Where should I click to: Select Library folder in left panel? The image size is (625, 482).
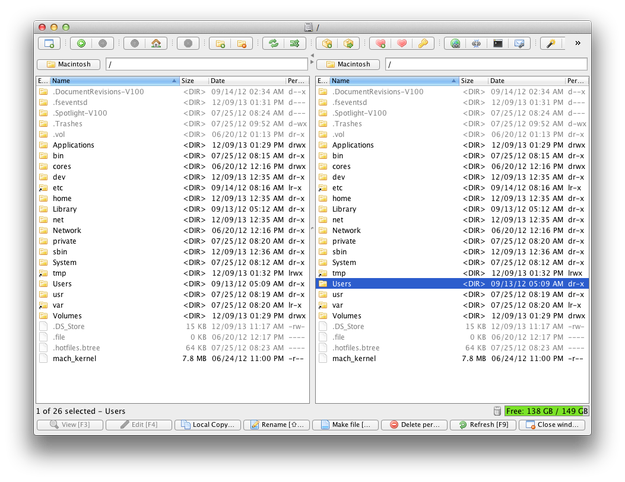tap(173, 209)
